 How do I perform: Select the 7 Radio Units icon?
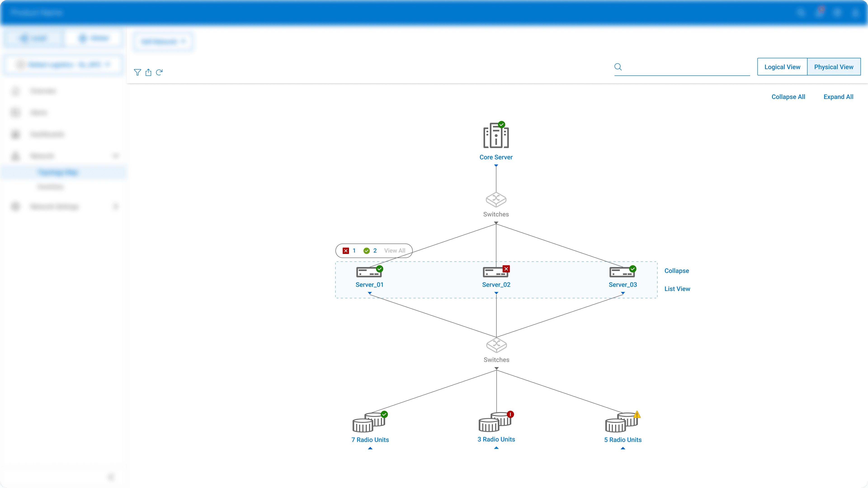(369, 423)
